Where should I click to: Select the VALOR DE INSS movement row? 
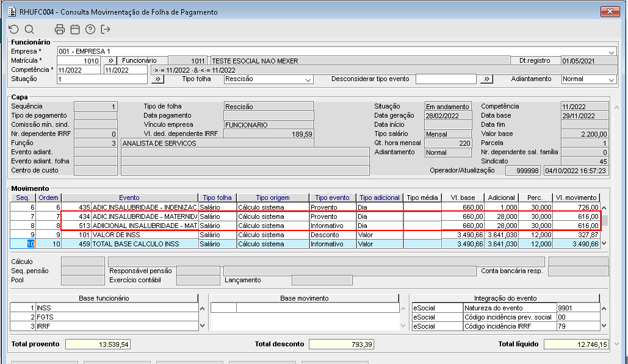coord(144,235)
